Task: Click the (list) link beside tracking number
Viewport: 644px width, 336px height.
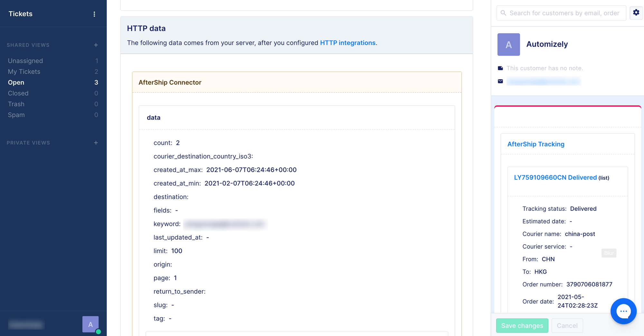Action: [x=604, y=178]
